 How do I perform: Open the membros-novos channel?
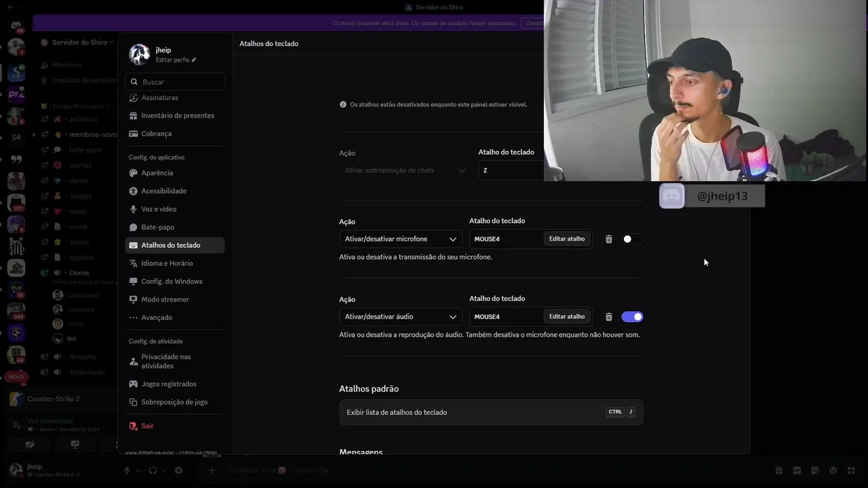pos(79,134)
